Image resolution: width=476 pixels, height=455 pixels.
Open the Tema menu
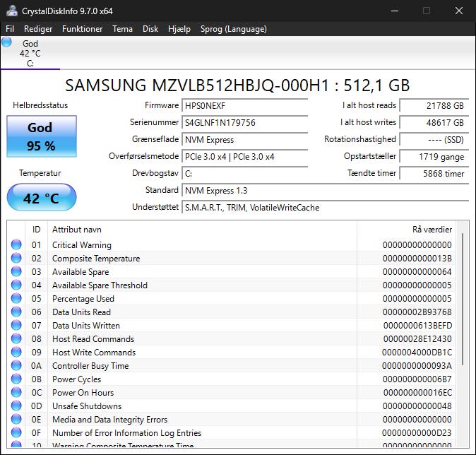[x=122, y=29]
